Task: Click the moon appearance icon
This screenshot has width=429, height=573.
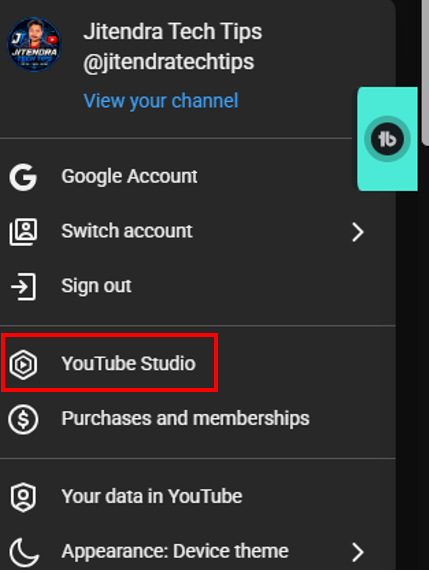Action: (x=24, y=552)
